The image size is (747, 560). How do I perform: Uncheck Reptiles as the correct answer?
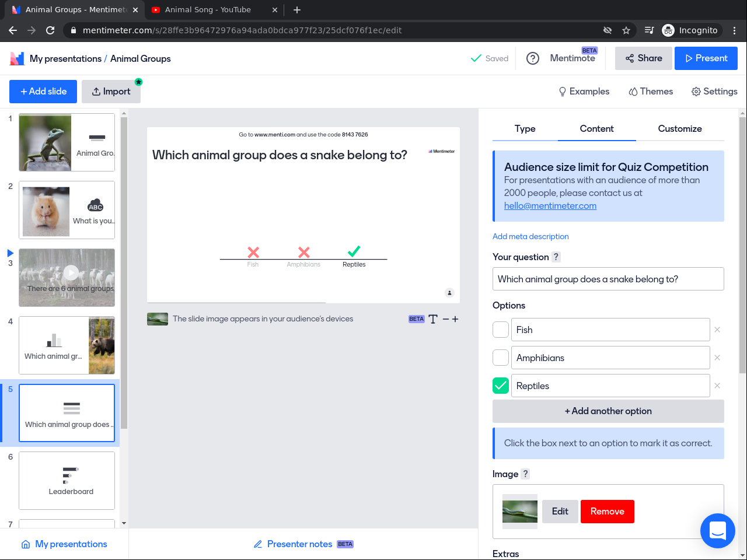[501, 386]
